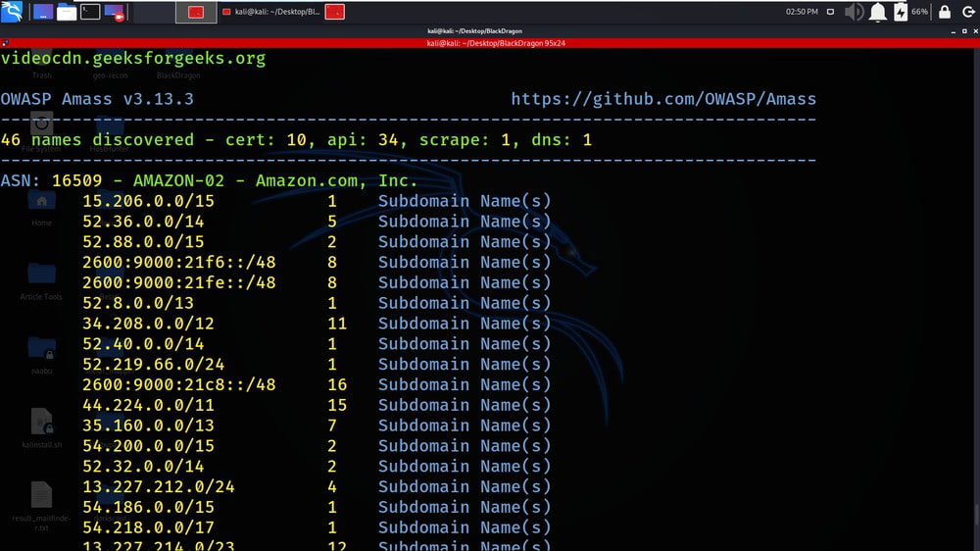The width and height of the screenshot is (980, 551).
Task: Click the 02:50 PM panel clock
Action: (x=802, y=12)
